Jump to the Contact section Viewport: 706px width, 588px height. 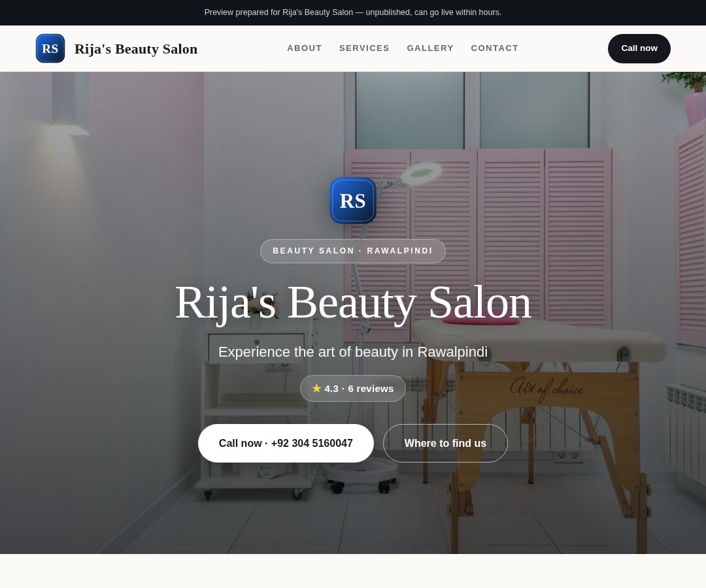point(494,48)
